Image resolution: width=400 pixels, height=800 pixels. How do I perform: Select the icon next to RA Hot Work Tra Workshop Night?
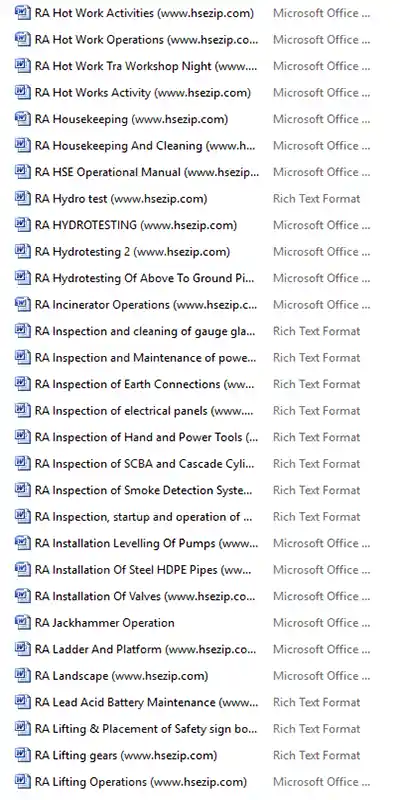click(x=23, y=65)
